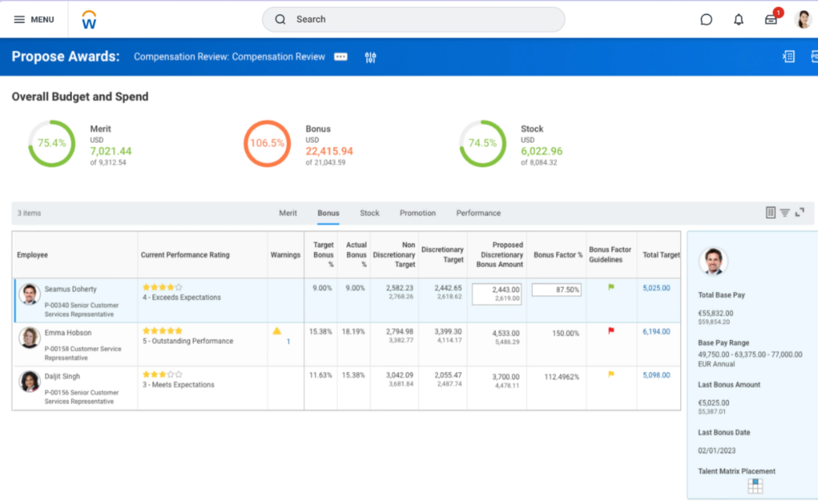
Task: Click the configure options sliders icon
Action: tap(371, 57)
